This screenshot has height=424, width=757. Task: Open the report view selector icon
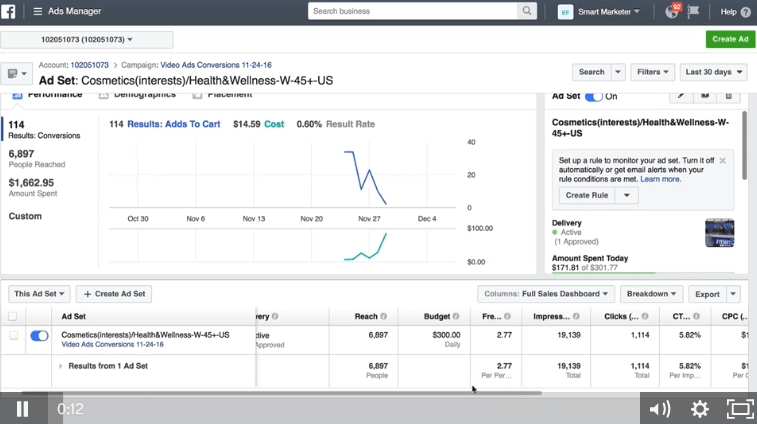tap(17, 73)
